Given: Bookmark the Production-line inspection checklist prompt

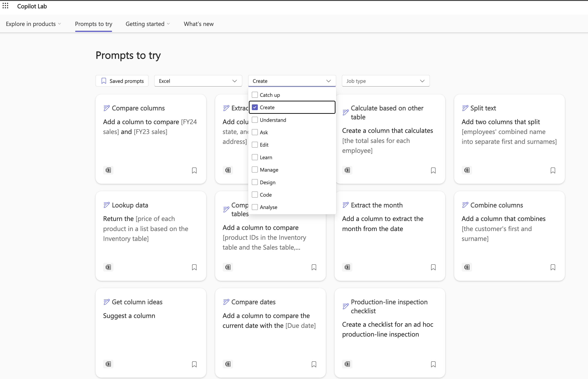Looking at the screenshot, I should pos(433,364).
